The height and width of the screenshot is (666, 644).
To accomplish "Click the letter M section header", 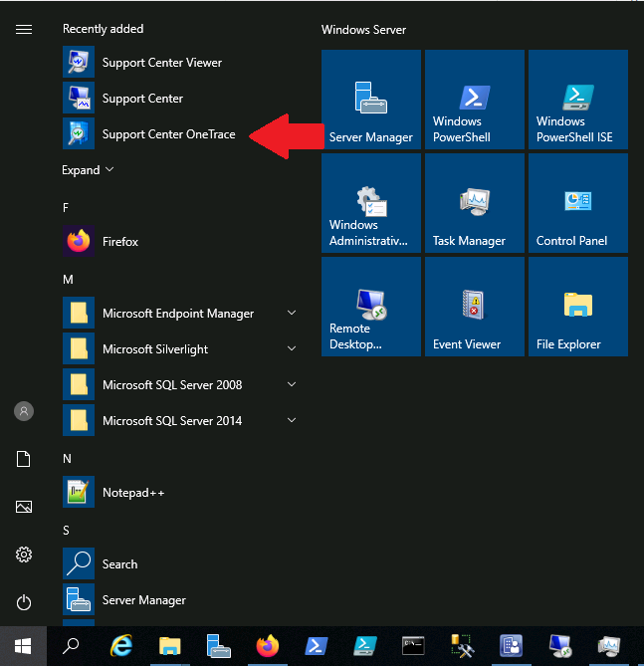I will [x=68, y=280].
